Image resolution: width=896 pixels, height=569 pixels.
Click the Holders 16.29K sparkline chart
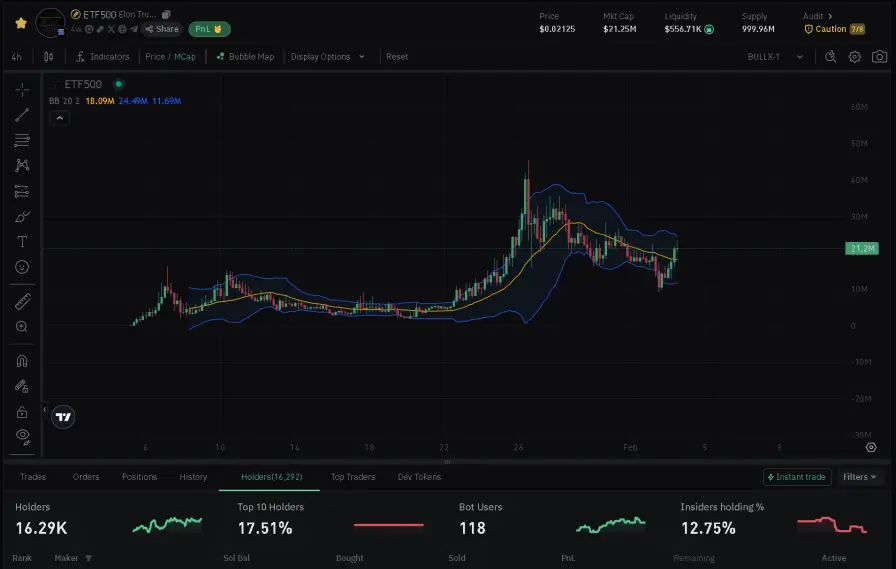pyautogui.click(x=167, y=524)
